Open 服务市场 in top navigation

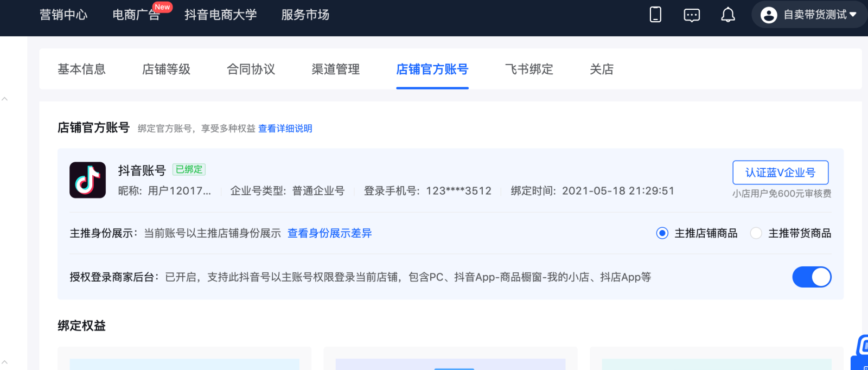pyautogui.click(x=305, y=15)
